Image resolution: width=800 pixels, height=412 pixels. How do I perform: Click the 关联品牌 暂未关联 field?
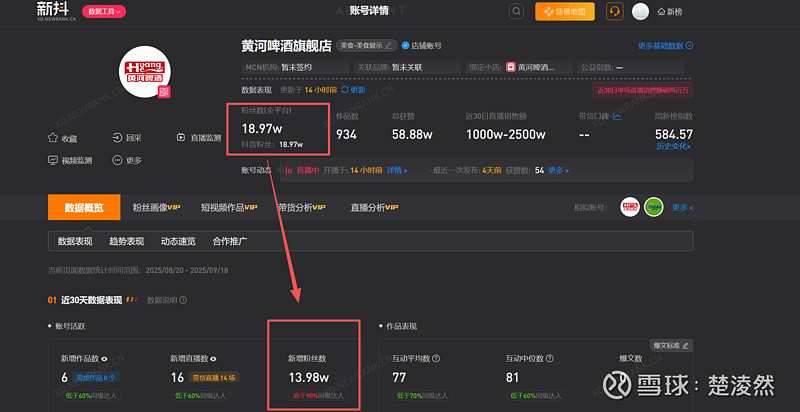[407, 67]
